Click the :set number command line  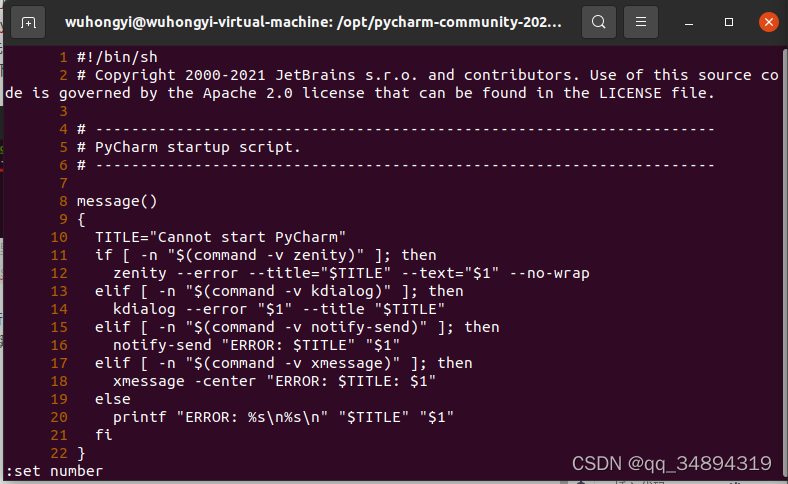tap(54, 471)
